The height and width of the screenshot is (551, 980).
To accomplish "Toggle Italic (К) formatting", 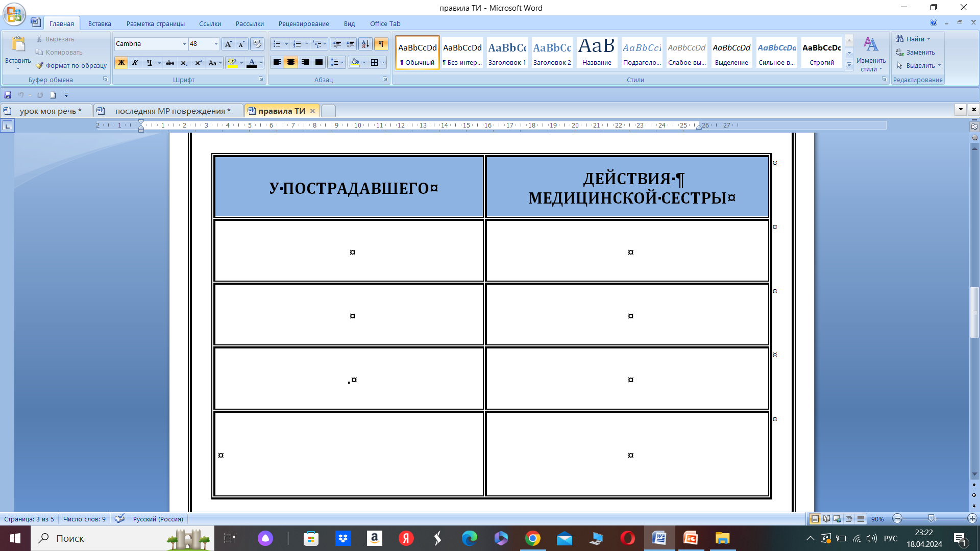I will coord(135,63).
